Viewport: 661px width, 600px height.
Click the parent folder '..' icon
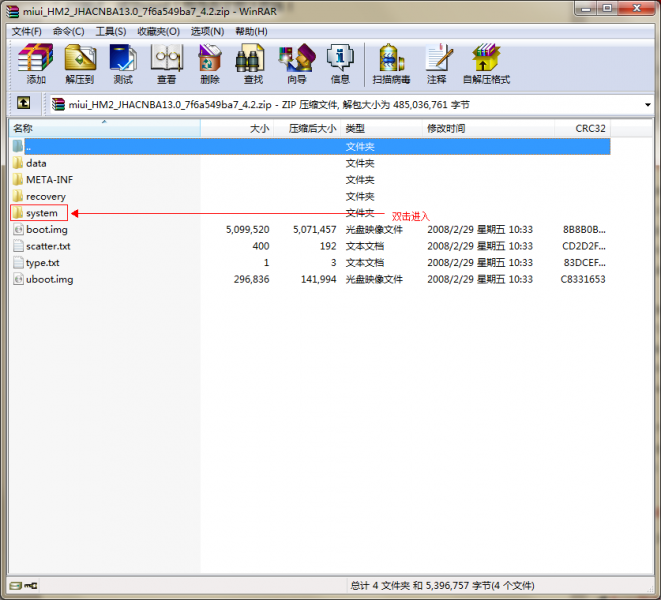18,146
